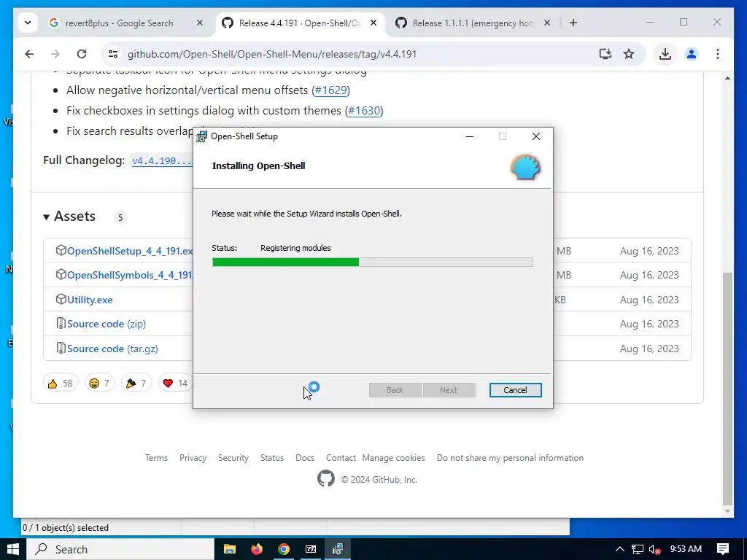Screen dimensions: 747x560
Task: Open the v4.4.190 changelog link
Action: pyautogui.click(x=161, y=161)
